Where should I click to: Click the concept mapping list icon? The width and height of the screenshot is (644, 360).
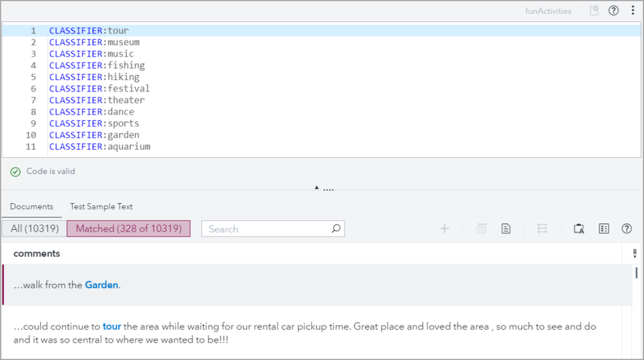pyautogui.click(x=542, y=228)
